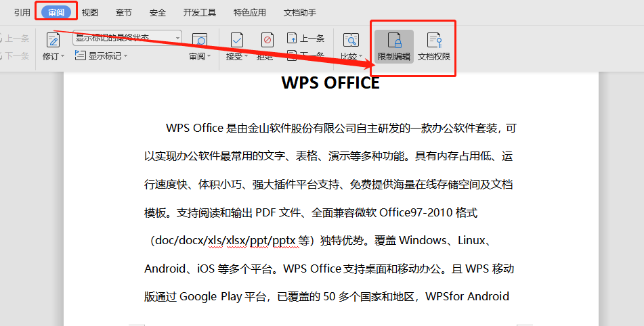Viewport: 644px width, 326px height.
Task: Click the text "WPSfor Android" in the document
Action: click(467, 296)
